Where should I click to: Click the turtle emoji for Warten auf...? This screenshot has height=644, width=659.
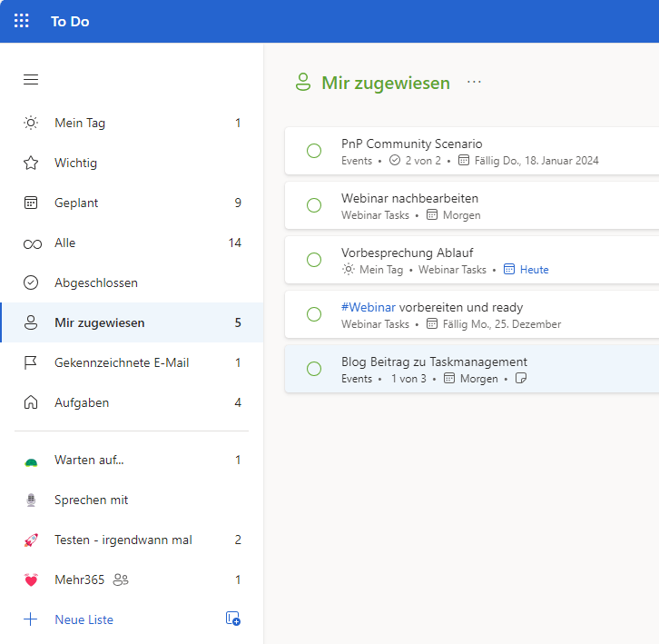click(31, 462)
